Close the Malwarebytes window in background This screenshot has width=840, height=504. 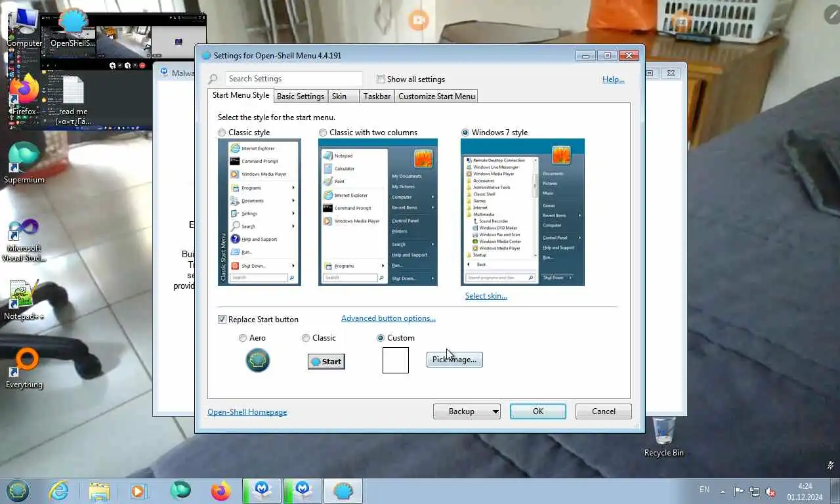pyautogui.click(x=671, y=73)
